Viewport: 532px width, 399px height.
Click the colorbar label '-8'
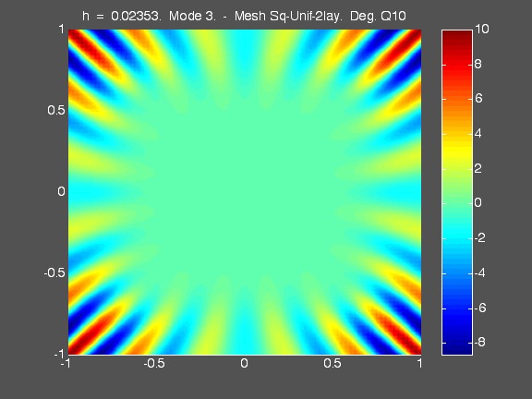[479, 342]
